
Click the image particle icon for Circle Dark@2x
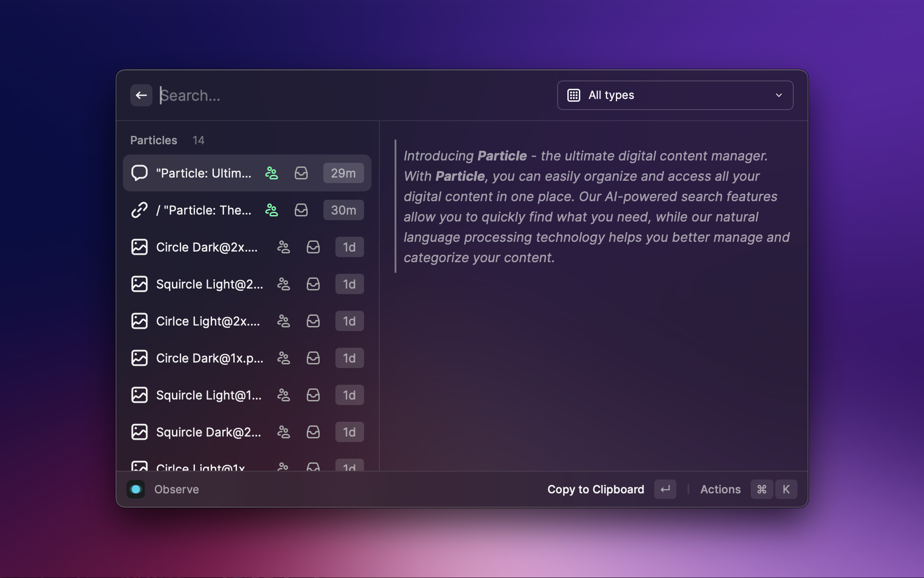pos(139,246)
